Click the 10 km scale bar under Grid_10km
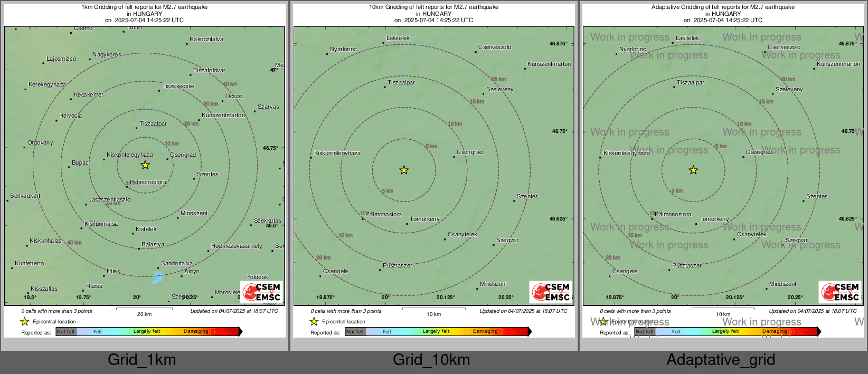 pyautogui.click(x=433, y=309)
